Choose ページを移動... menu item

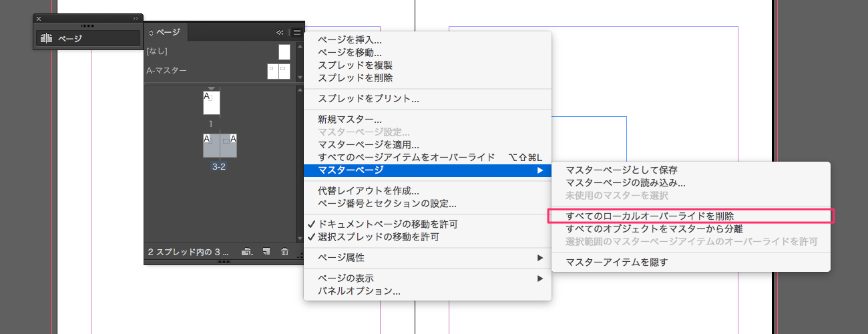coord(427,53)
